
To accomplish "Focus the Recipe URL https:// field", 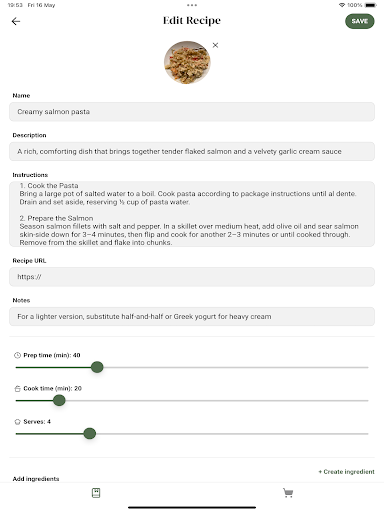I will point(192,277).
